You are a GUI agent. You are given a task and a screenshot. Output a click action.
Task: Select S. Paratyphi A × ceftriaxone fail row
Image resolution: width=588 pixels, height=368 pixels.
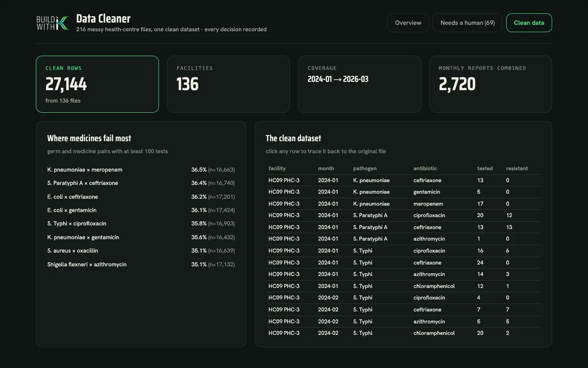pyautogui.click(x=141, y=183)
